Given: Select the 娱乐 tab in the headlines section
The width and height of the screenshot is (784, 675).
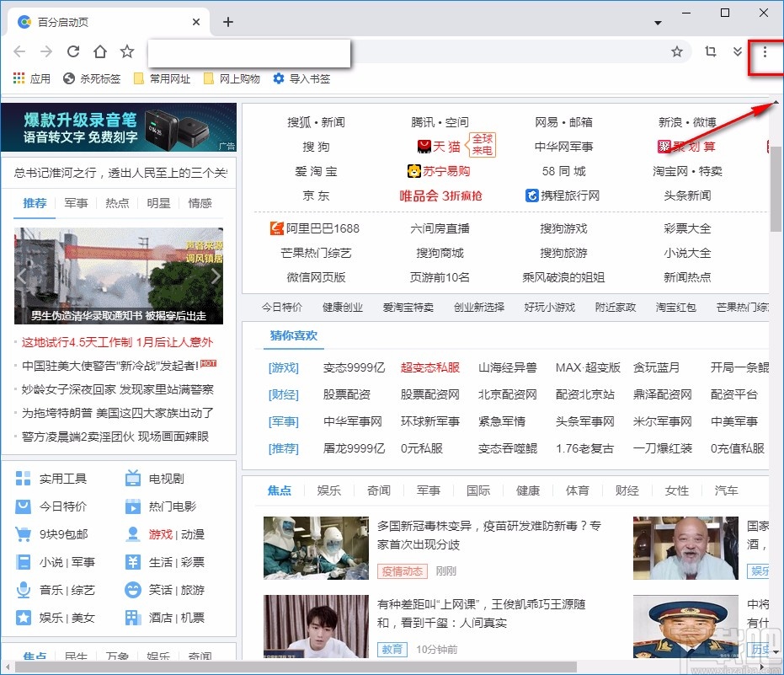Looking at the screenshot, I should (x=329, y=490).
